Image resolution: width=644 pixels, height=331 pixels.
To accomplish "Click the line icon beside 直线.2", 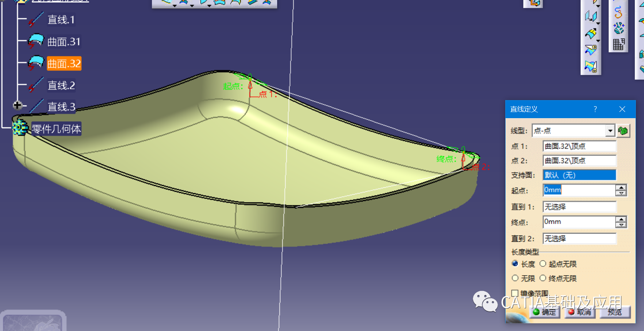I will [36, 85].
